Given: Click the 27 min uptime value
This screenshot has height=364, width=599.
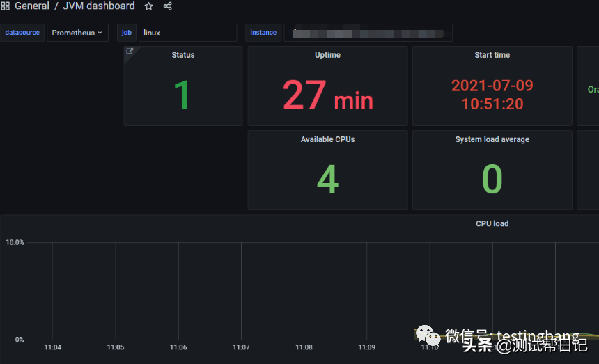Looking at the screenshot, I should (328, 95).
